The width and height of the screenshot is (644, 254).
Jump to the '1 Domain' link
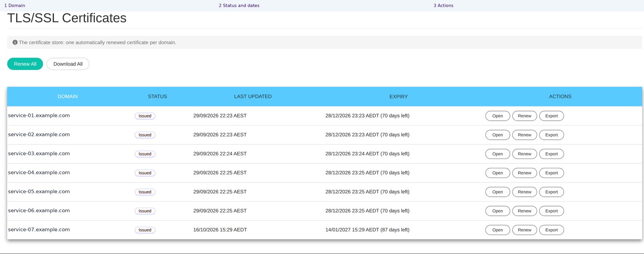click(x=14, y=6)
